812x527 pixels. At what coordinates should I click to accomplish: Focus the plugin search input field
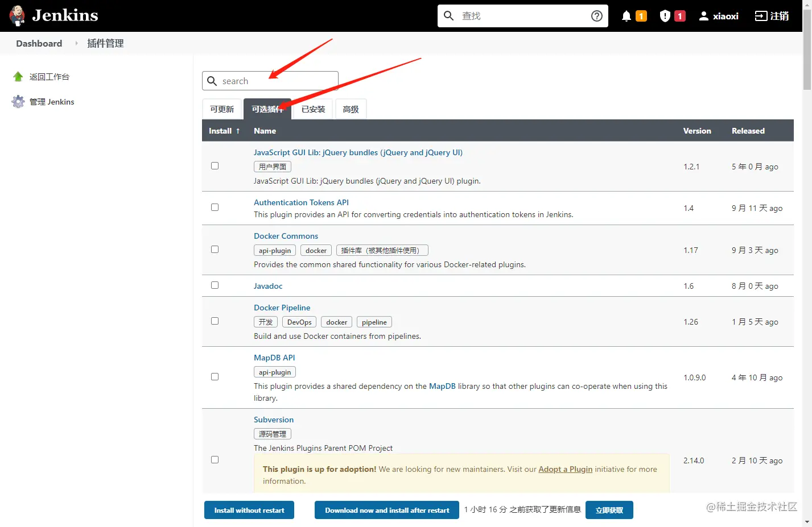[270, 81]
